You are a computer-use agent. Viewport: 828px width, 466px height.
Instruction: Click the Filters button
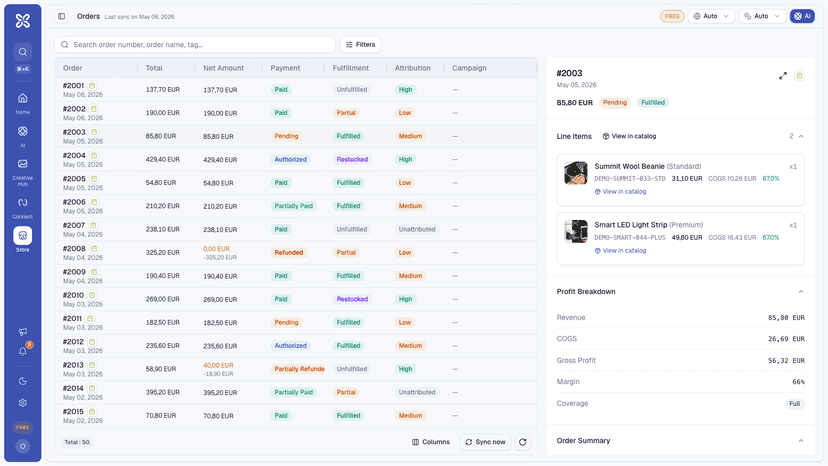tap(361, 45)
